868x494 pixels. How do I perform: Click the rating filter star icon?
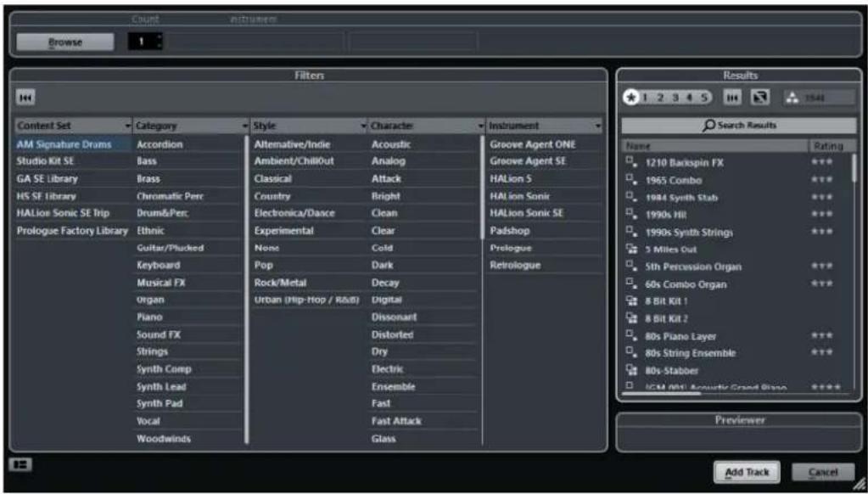tap(630, 98)
